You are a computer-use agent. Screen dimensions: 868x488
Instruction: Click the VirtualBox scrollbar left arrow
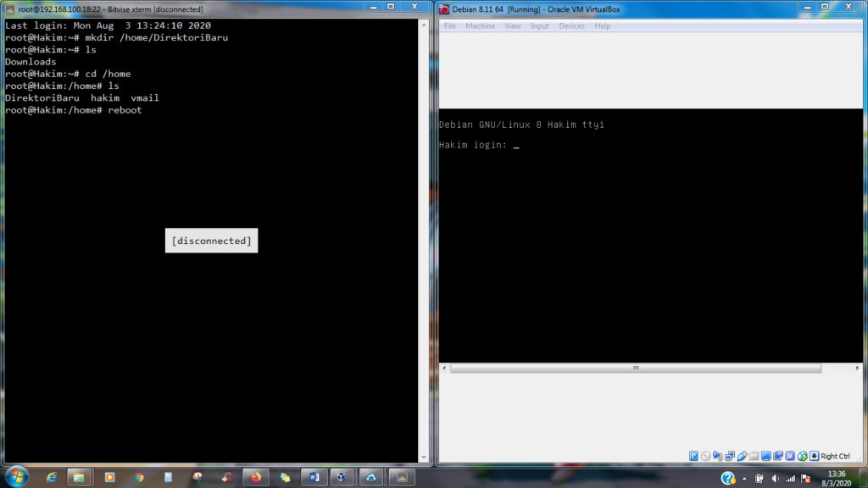click(x=444, y=368)
